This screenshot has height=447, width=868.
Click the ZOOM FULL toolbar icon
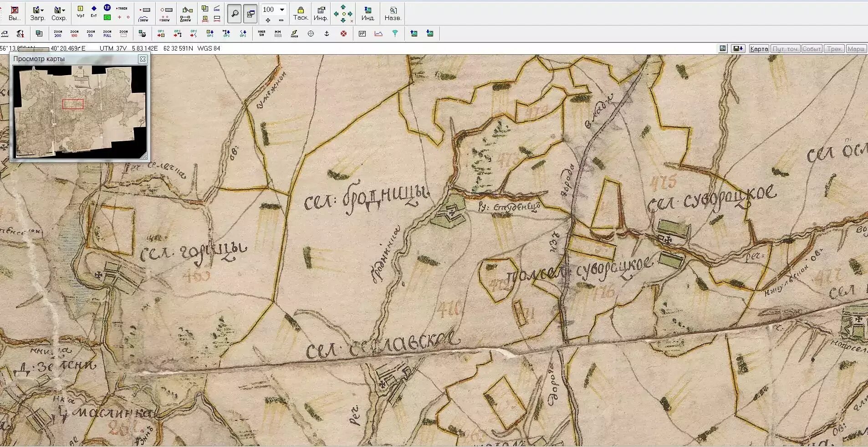click(107, 34)
